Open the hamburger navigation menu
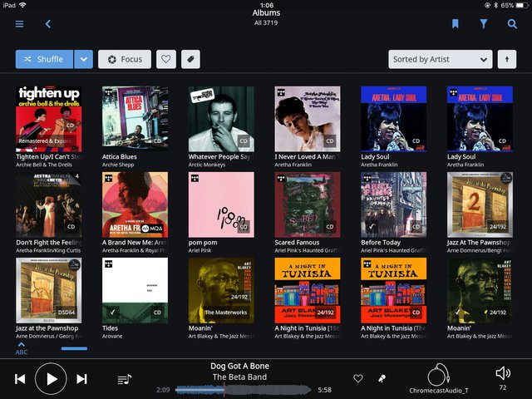This screenshot has width=532, height=399. (19, 24)
